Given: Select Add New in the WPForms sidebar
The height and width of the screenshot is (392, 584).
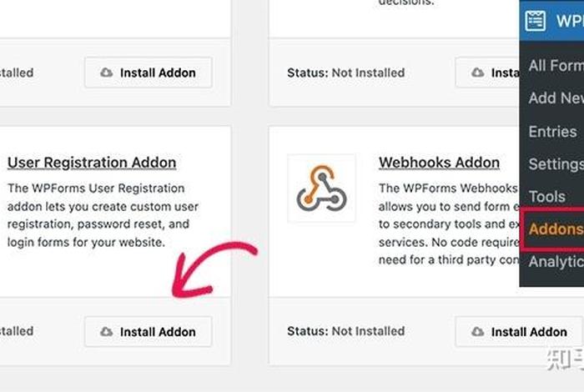Looking at the screenshot, I should point(556,98).
